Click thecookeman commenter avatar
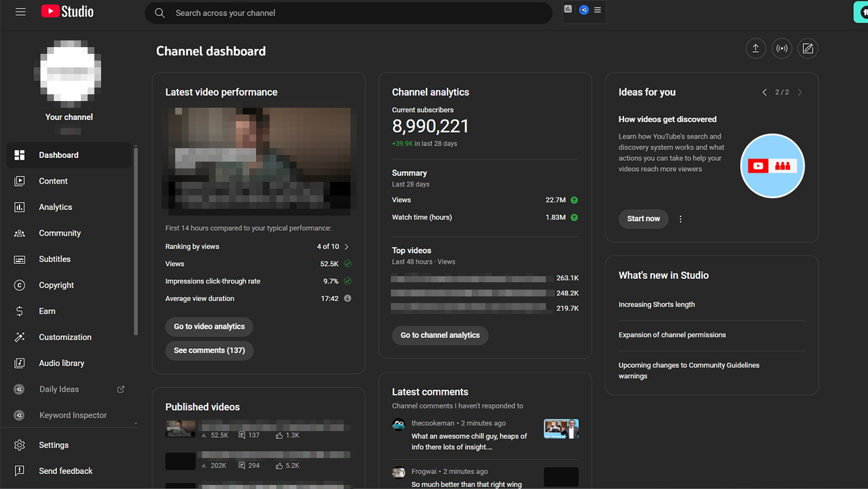 click(398, 424)
